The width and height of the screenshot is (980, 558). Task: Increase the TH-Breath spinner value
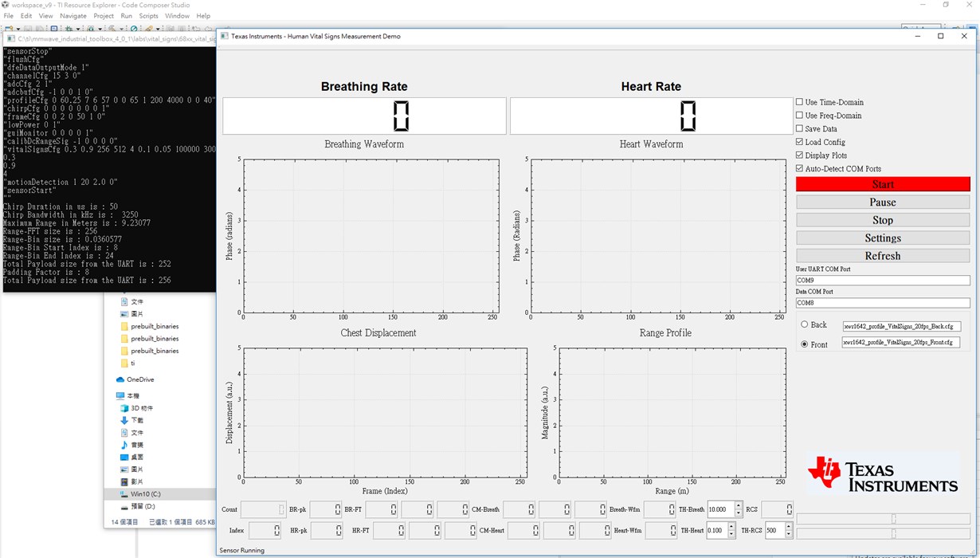[739, 505]
